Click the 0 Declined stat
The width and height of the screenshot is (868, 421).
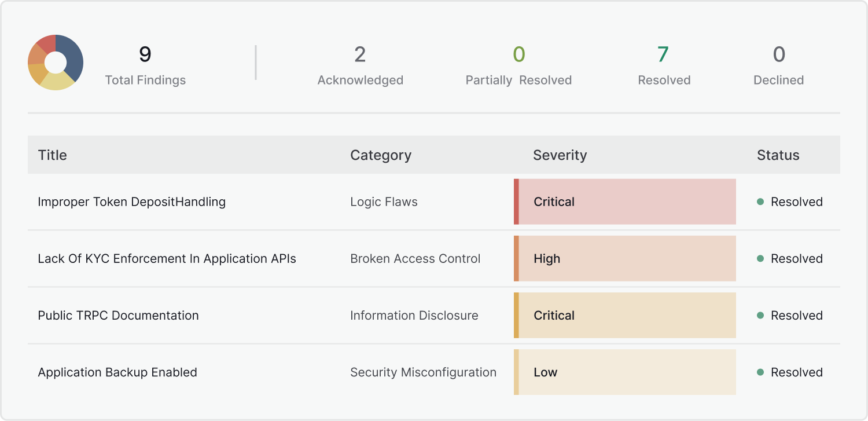(778, 64)
